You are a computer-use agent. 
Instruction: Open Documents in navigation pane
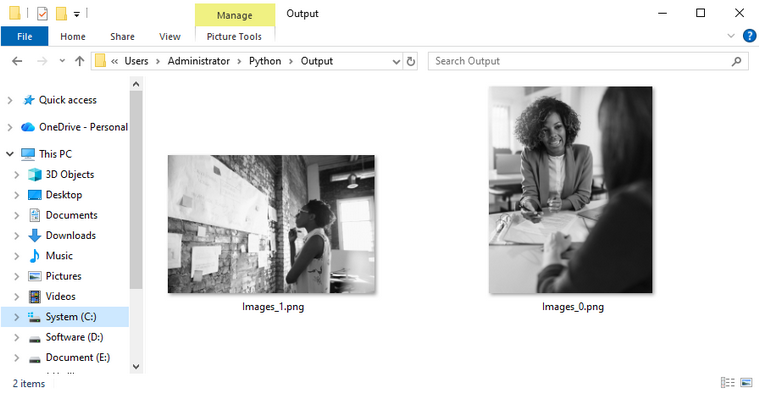[72, 215]
